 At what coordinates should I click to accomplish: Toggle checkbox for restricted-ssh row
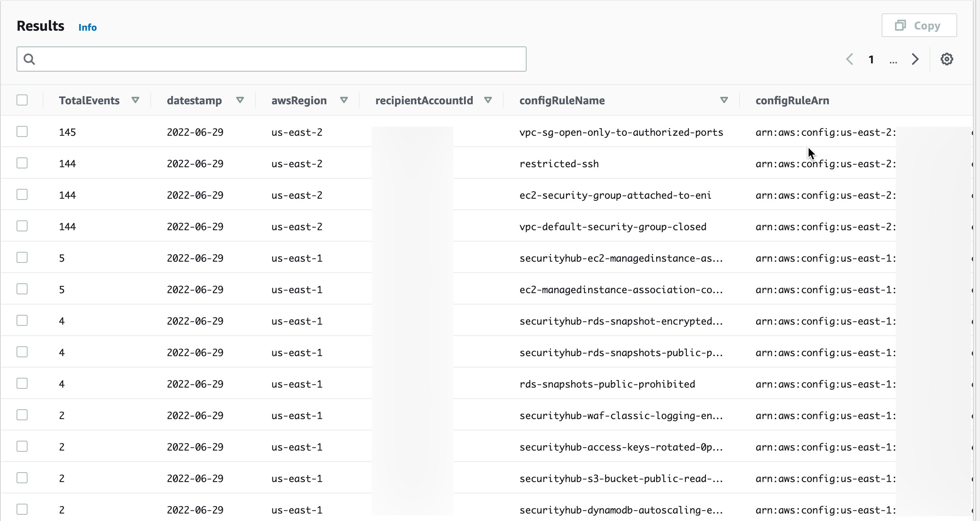22,163
